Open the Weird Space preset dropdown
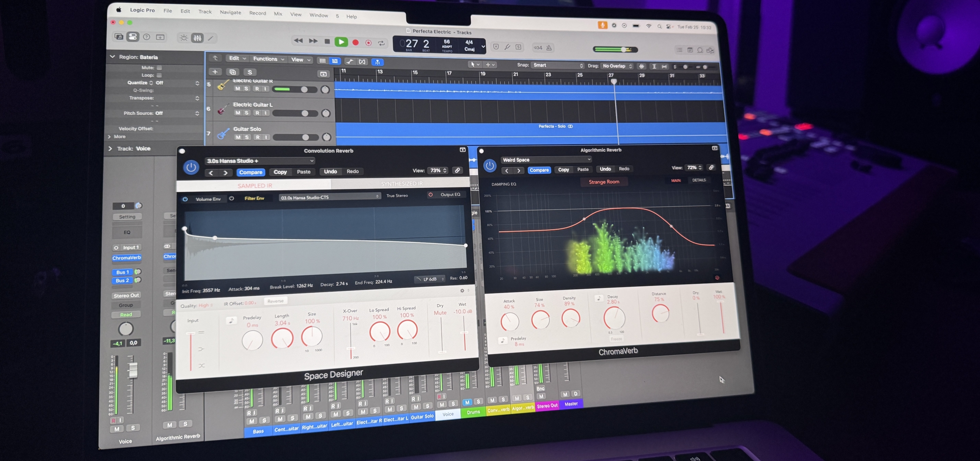Screen dimensions: 980x461 tap(546, 160)
